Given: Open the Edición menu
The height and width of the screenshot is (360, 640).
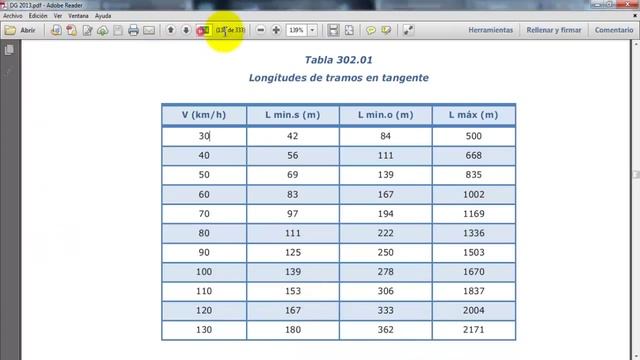Looking at the screenshot, I should click(x=38, y=16).
